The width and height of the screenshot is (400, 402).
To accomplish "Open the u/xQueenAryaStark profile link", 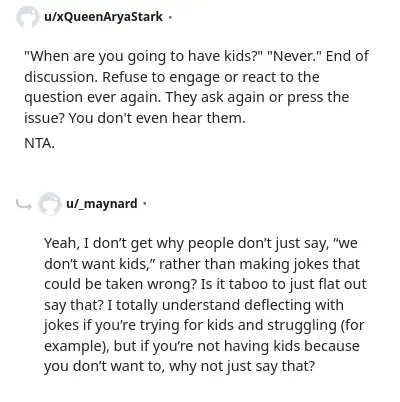I will pyautogui.click(x=103, y=16).
